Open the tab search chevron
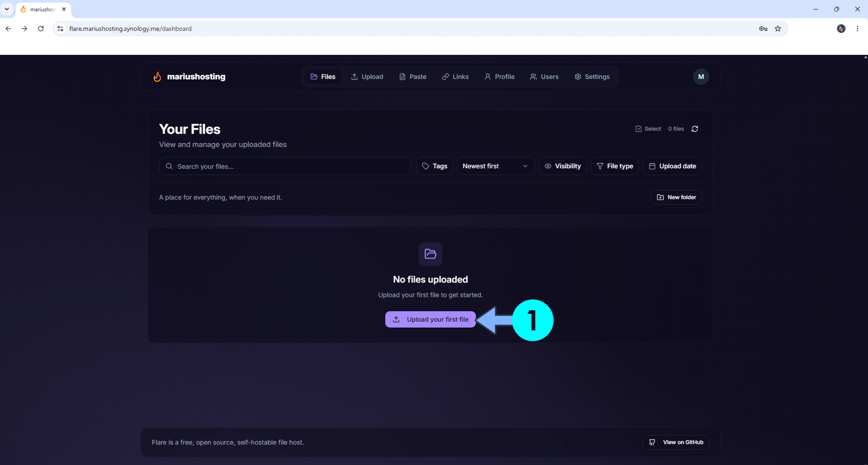Screen dimensions: 868x465 [x=7, y=9]
